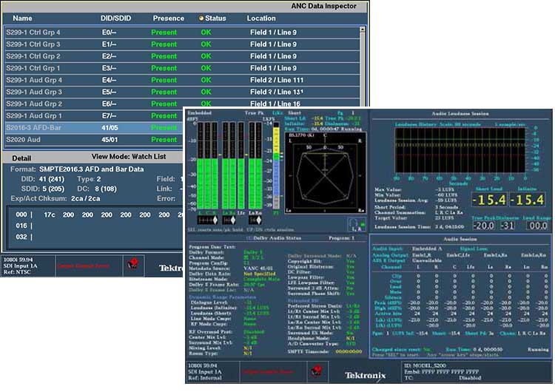
Task: Click the Status column header
Action: [215, 18]
